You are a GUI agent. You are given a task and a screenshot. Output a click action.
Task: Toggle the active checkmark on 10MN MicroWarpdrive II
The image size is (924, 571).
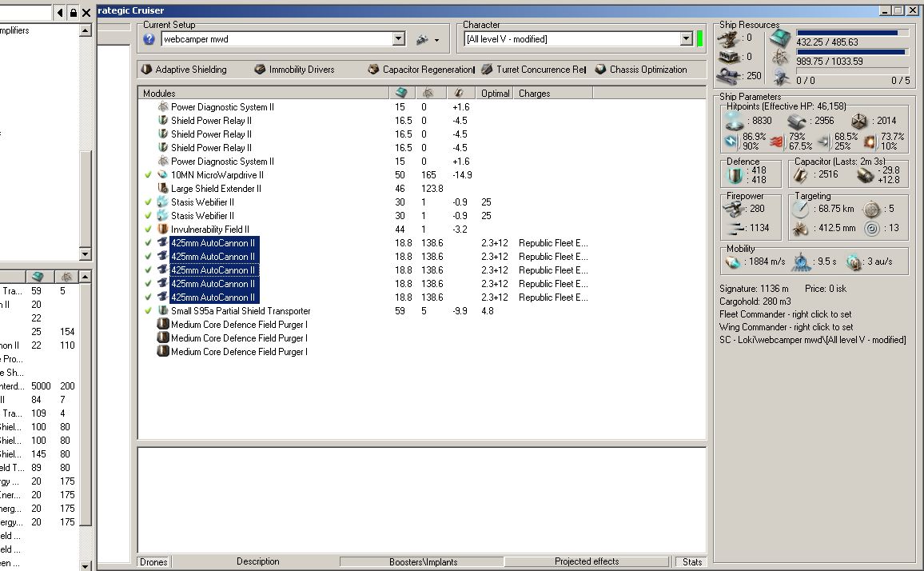(149, 175)
